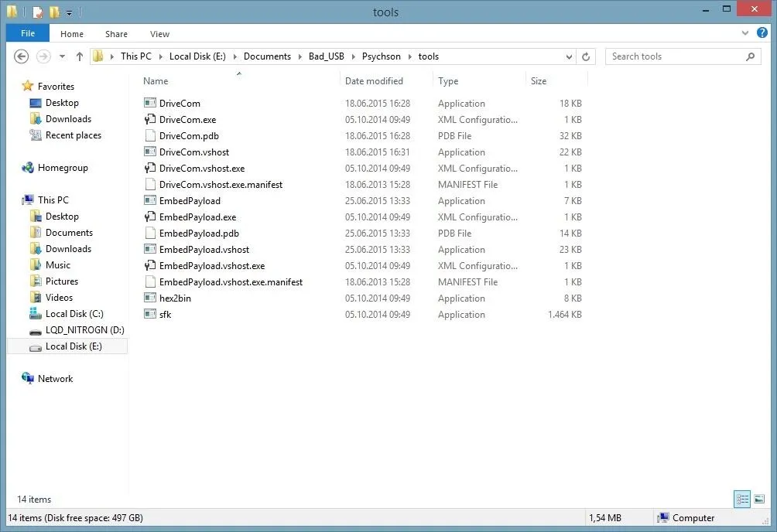Select the DriveCom.pdb file icon

pyautogui.click(x=150, y=136)
